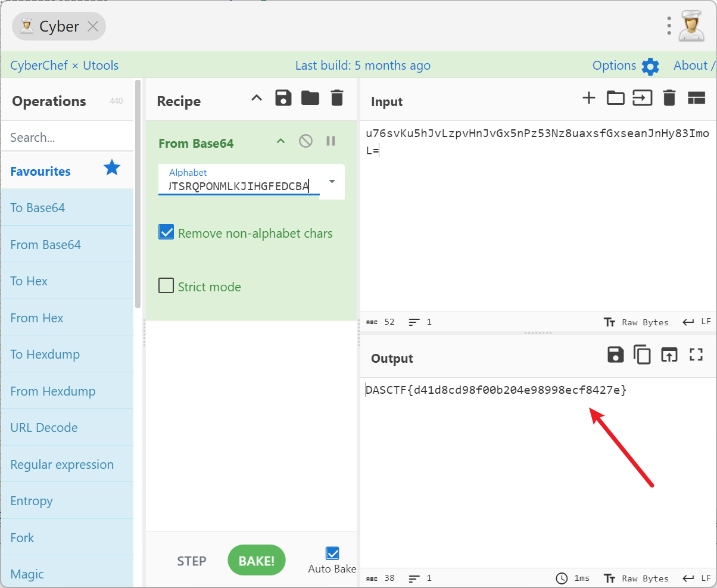Image resolution: width=717 pixels, height=588 pixels.
Task: Select the From Hexdump operation
Action: tap(67, 391)
